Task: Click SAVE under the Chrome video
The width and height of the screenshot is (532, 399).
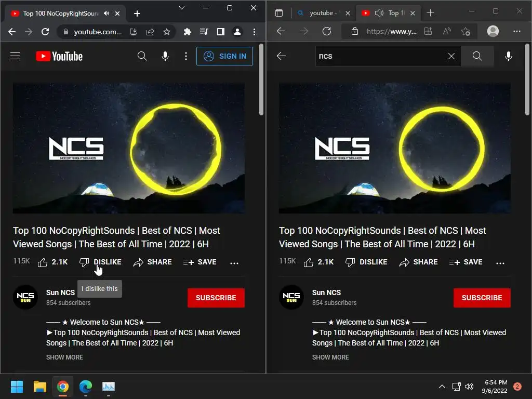Action: (x=200, y=262)
